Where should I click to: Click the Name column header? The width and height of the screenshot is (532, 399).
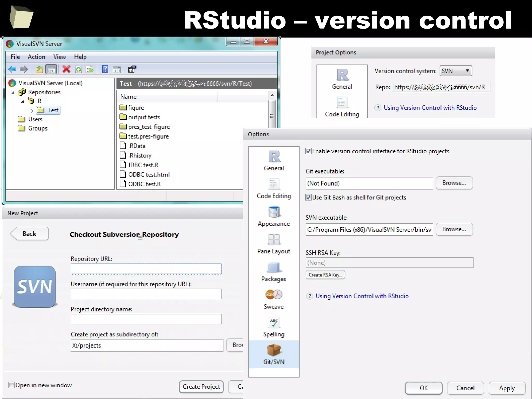[167, 97]
